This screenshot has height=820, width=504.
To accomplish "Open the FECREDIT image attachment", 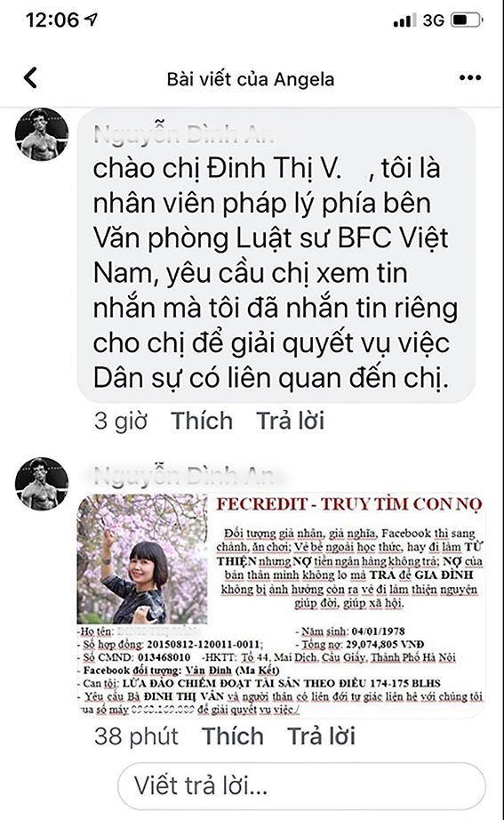I will coord(281,606).
